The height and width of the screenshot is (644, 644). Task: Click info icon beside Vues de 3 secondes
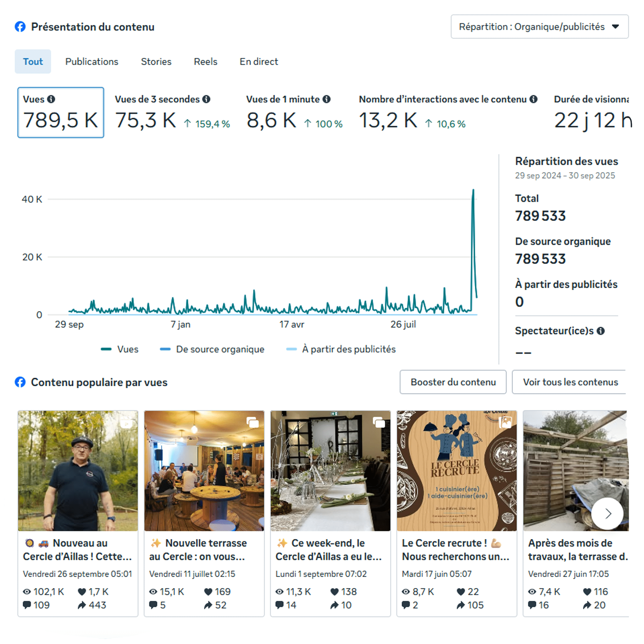[206, 99]
